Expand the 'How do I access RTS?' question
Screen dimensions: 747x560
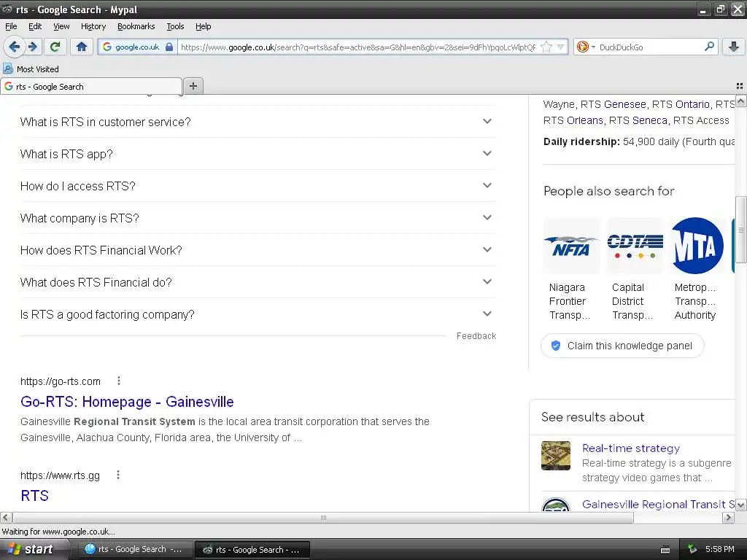tap(258, 186)
